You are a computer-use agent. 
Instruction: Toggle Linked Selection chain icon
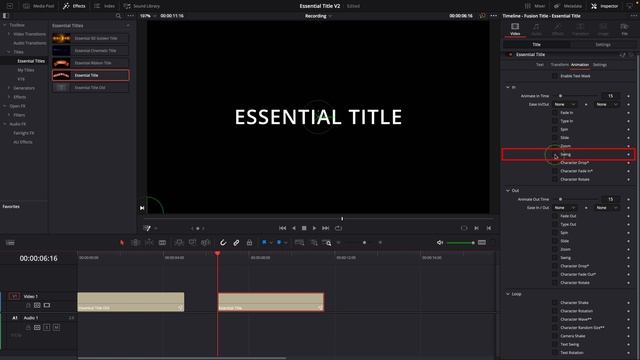236,242
